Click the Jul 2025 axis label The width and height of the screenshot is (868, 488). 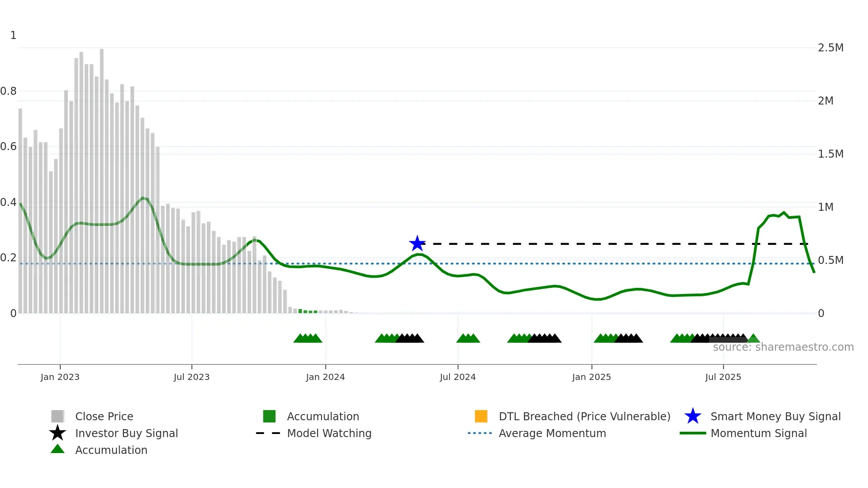pos(723,377)
